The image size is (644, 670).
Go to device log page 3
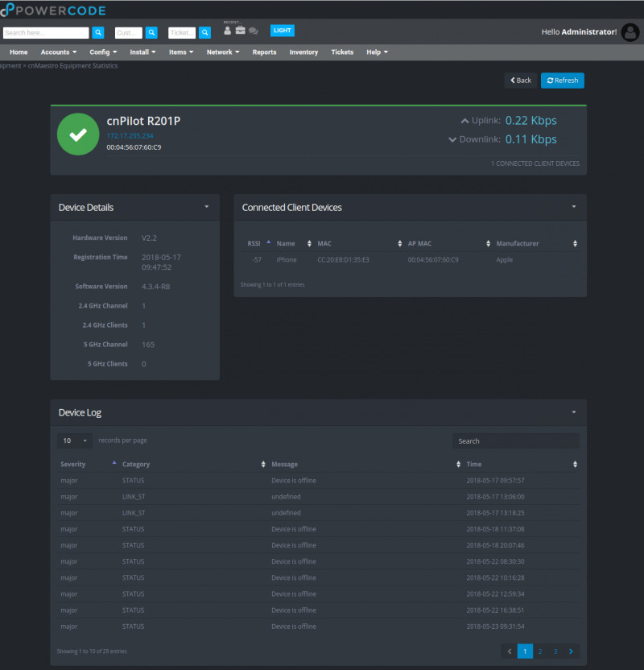point(554,651)
